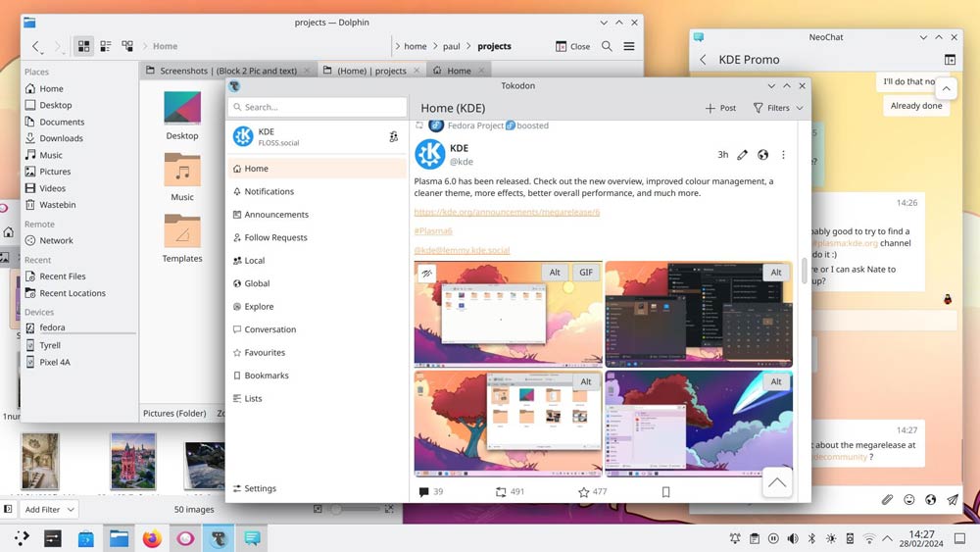980x552 pixels.
Task: Open Dolphin's hamburger menu
Action: pos(629,46)
